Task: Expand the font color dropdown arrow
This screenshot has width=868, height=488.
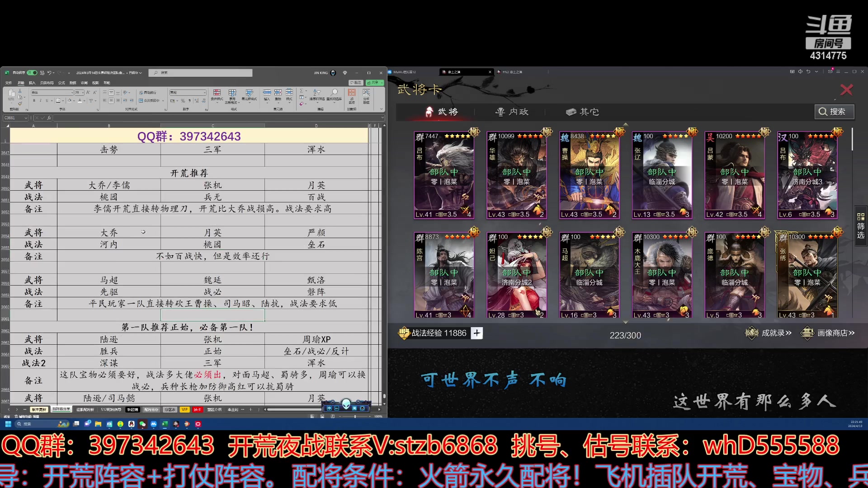Action: tap(85, 101)
